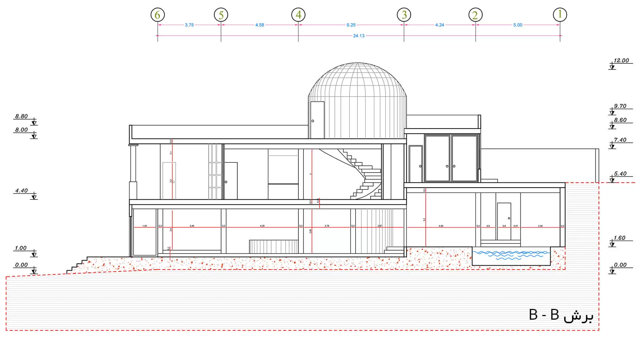The height and width of the screenshot is (344, 644).
Task: Select the 1.60 elevation level marker
Action: (x=619, y=238)
